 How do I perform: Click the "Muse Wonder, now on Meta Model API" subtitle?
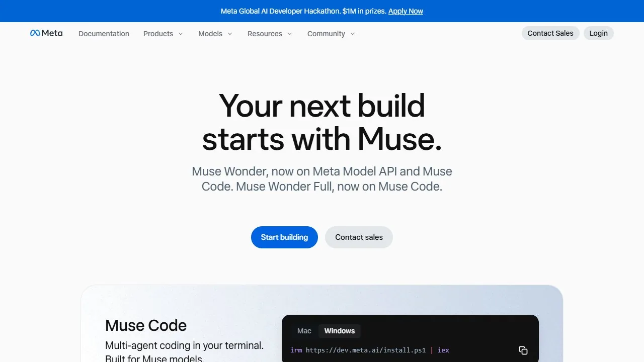point(322,179)
